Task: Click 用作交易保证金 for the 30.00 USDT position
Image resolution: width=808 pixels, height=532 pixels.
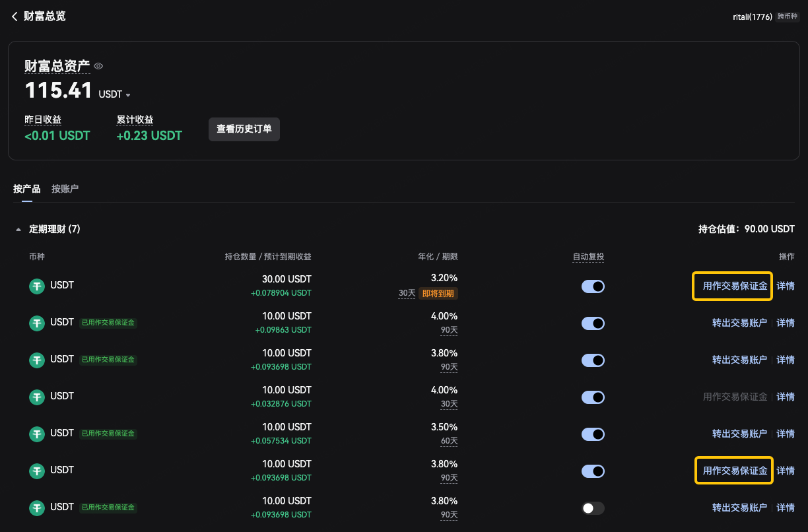Action: tap(735, 286)
